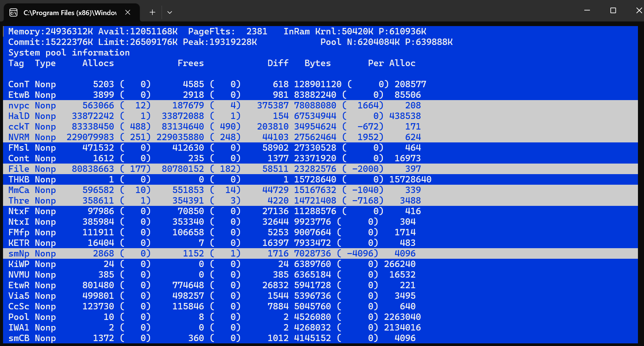
Task: Click the ConT tag row
Action: [320, 84]
